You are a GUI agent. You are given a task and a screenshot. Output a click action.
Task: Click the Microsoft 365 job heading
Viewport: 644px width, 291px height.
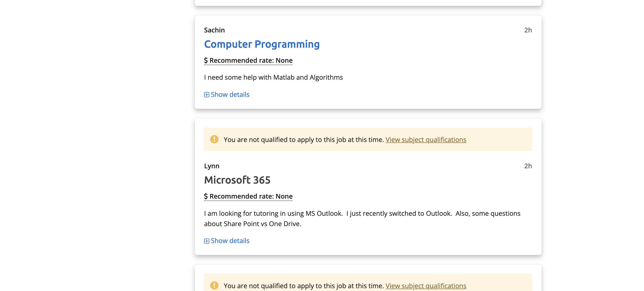237,180
